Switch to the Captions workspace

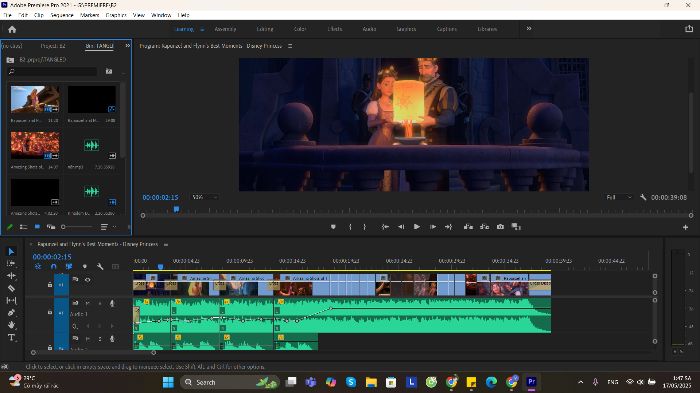coord(446,29)
